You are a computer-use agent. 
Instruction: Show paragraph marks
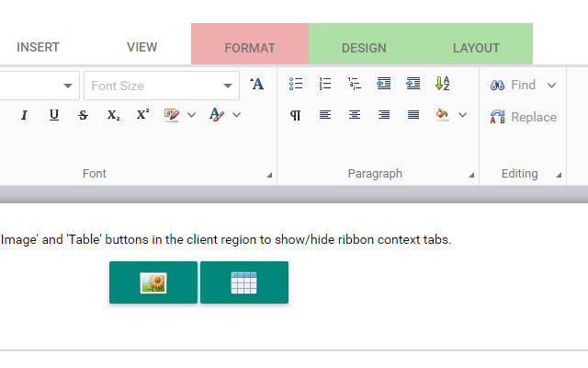[295, 115]
